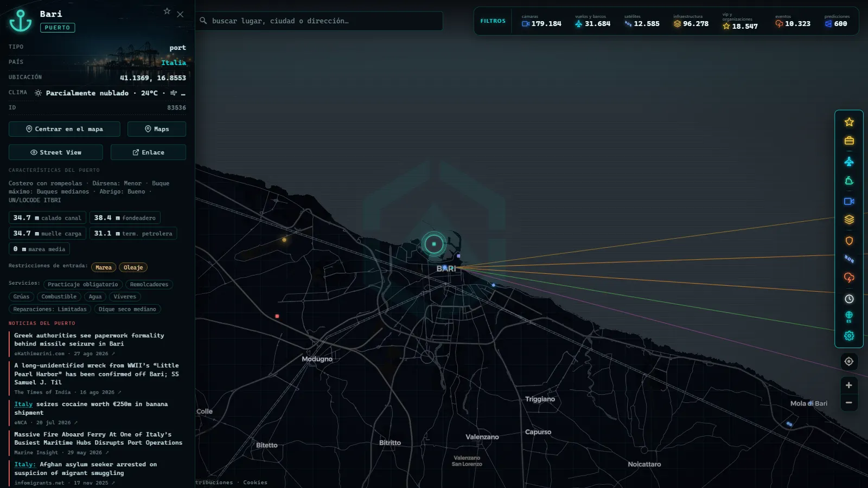Click the orange marker west of Bari
This screenshot has height=488, width=868.
284,240
